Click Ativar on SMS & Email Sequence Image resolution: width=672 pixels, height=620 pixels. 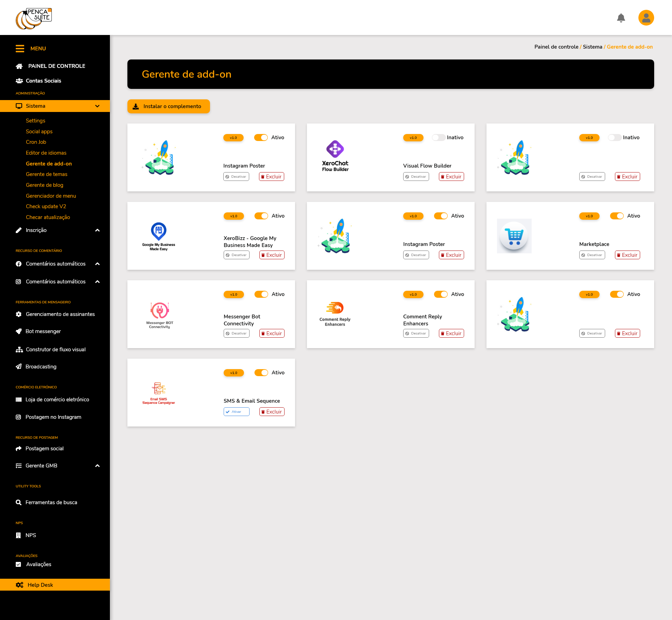click(x=237, y=412)
